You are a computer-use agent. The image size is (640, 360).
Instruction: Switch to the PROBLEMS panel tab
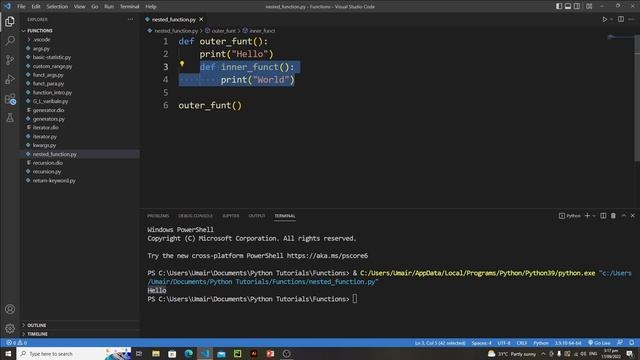point(158,216)
